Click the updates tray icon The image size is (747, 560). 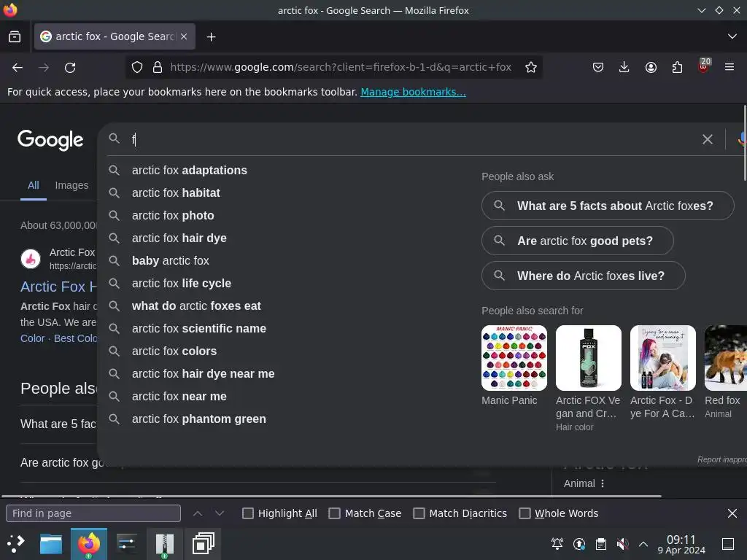click(578, 543)
